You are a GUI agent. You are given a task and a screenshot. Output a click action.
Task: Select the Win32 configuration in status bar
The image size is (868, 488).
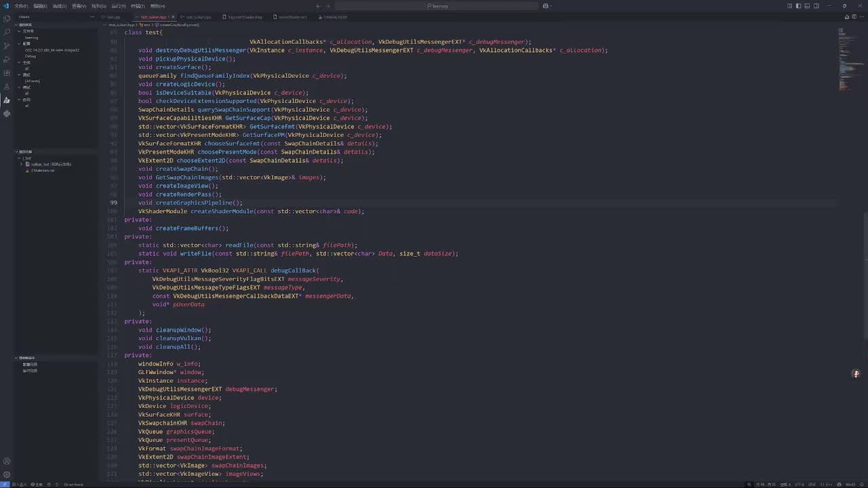point(850,485)
